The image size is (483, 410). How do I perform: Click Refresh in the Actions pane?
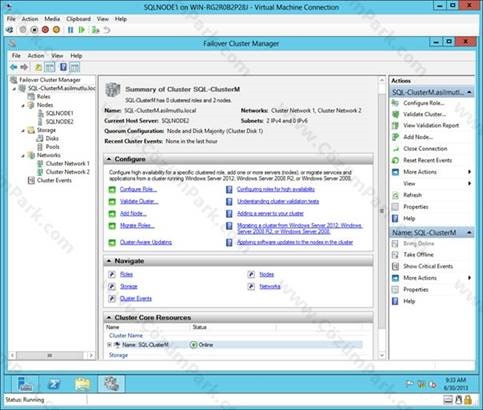coord(412,195)
